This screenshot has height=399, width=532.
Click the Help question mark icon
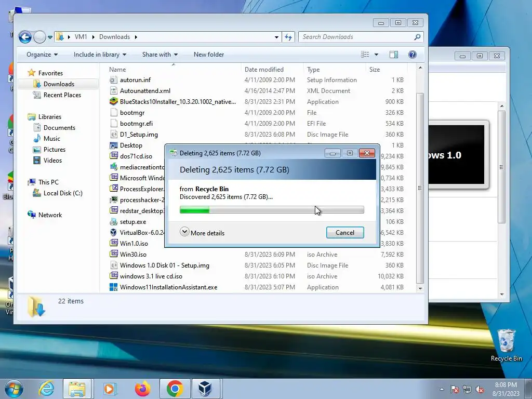pyautogui.click(x=412, y=55)
